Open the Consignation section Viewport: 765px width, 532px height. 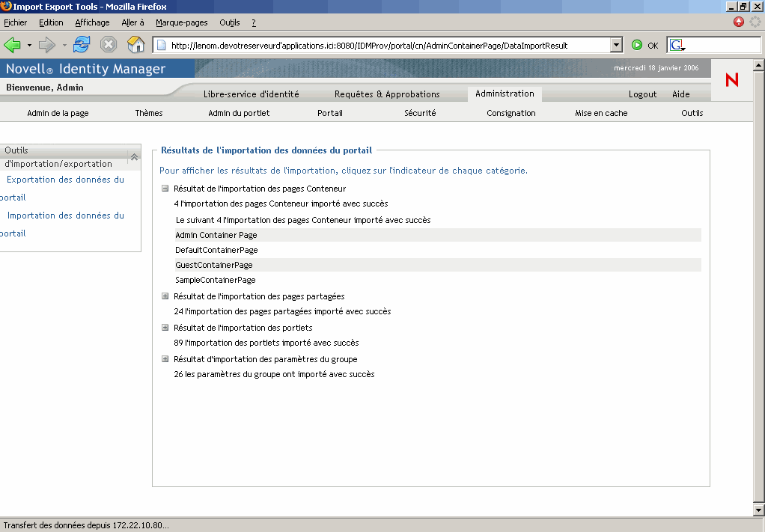510,113
